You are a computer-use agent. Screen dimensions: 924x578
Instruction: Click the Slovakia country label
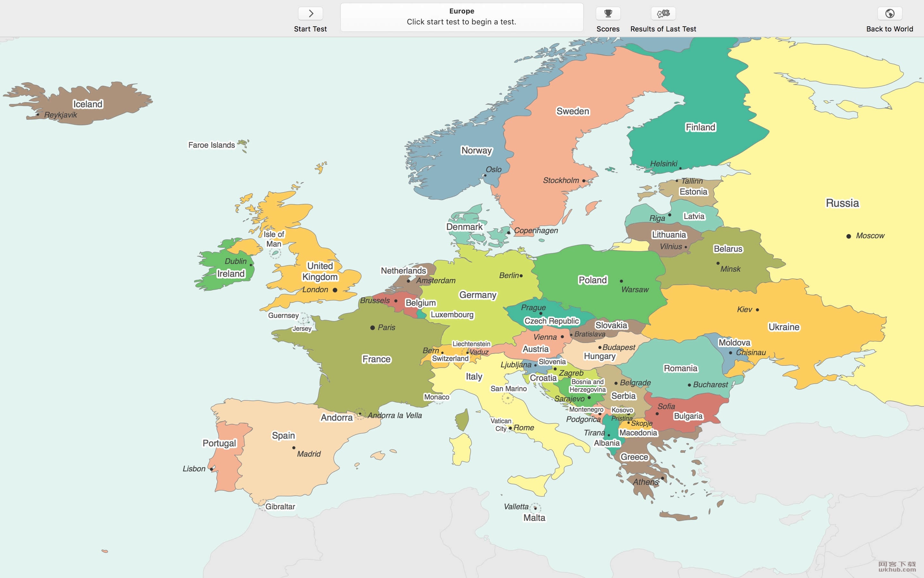click(611, 326)
